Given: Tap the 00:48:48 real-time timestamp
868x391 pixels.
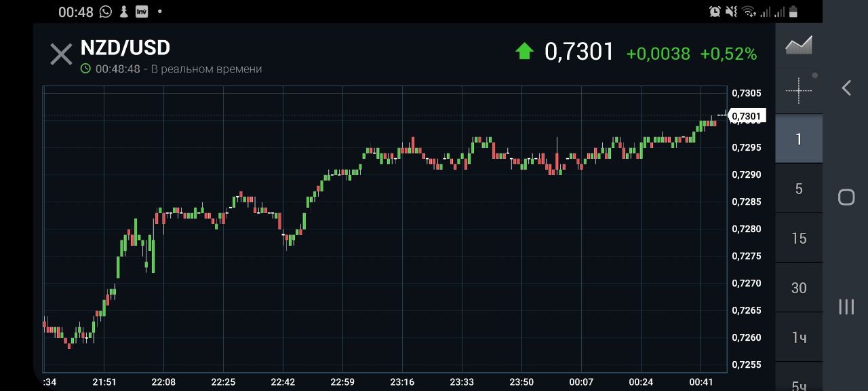Looking at the screenshot, I should tap(117, 69).
